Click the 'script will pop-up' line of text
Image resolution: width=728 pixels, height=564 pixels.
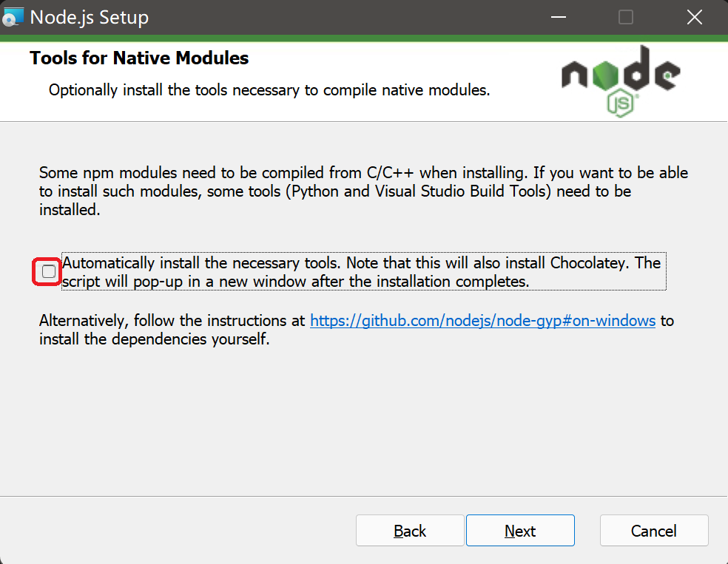pos(296,282)
